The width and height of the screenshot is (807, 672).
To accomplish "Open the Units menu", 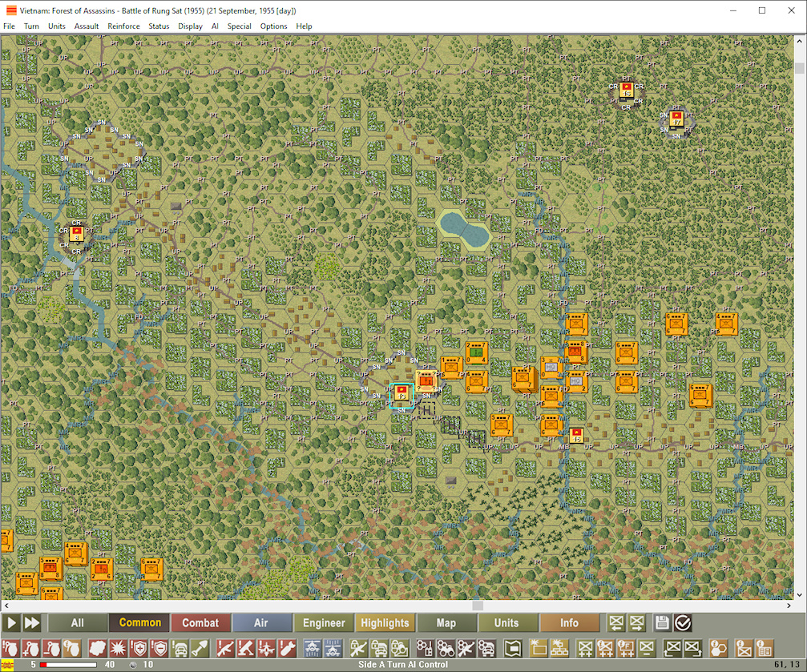I will pos(57,26).
